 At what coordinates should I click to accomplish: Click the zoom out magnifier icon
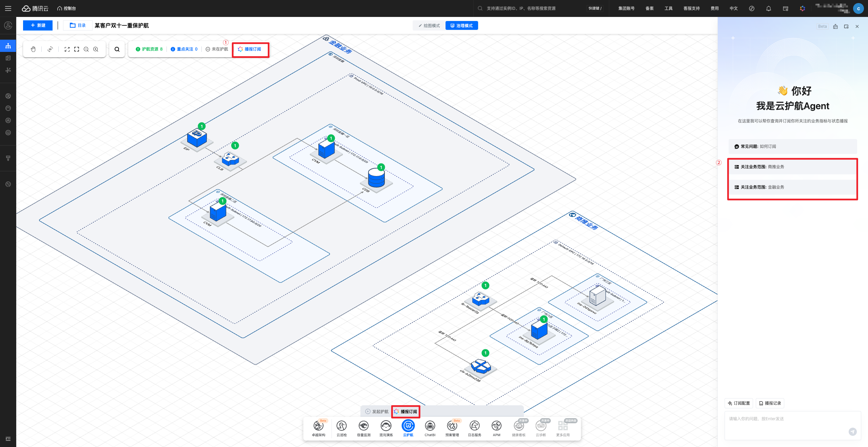pyautogui.click(x=86, y=49)
